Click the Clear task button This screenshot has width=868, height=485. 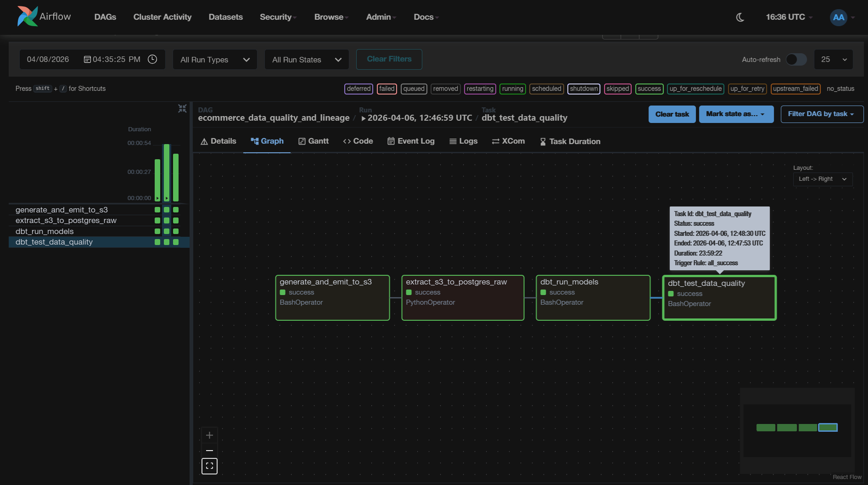click(x=672, y=114)
